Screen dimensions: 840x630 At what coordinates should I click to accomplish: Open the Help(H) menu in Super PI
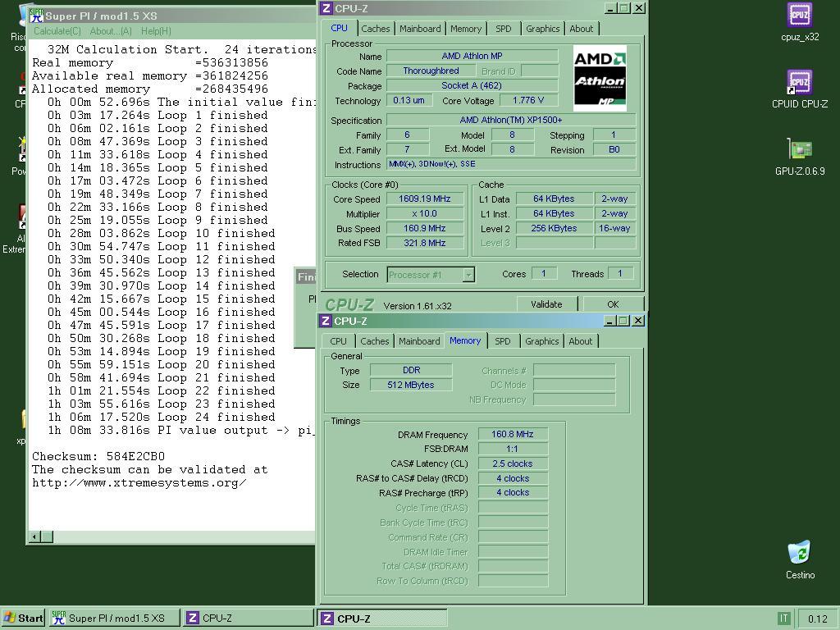pyautogui.click(x=156, y=31)
